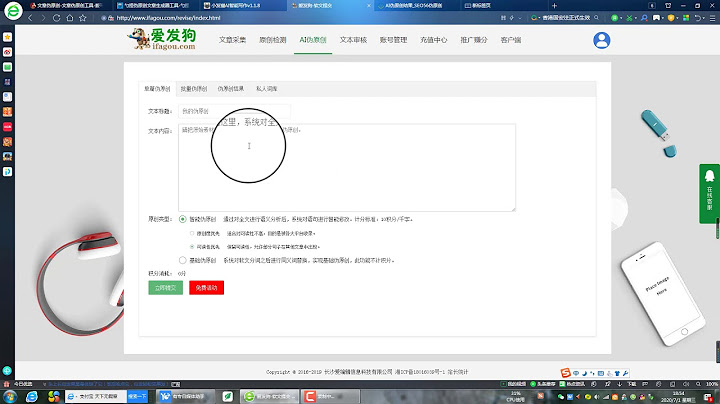Open the green online customer service widget
This screenshot has width=720, height=404.
tap(709, 194)
